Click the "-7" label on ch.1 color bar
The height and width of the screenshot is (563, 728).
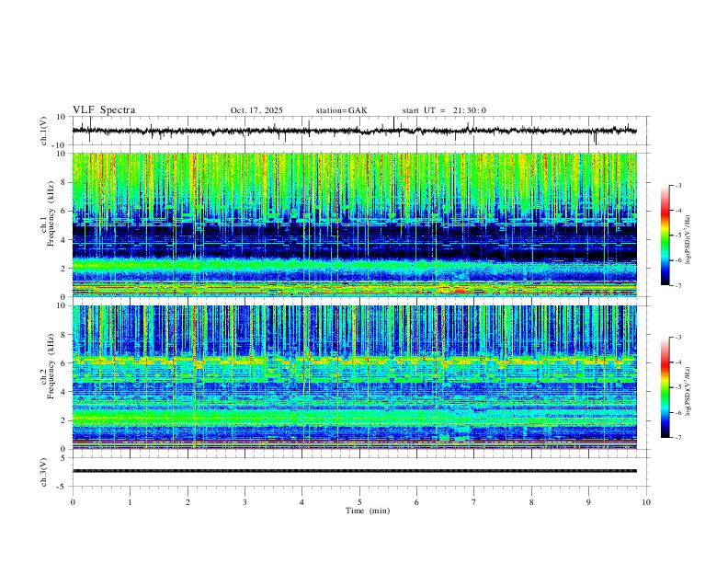tap(678, 286)
